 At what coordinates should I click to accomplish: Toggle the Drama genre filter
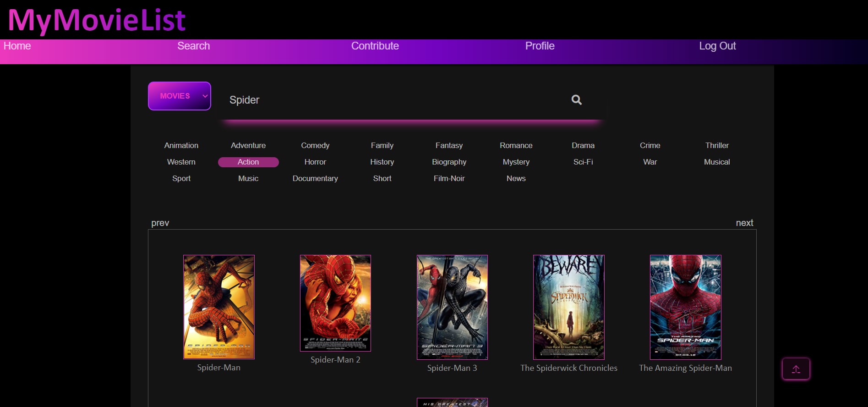583,145
